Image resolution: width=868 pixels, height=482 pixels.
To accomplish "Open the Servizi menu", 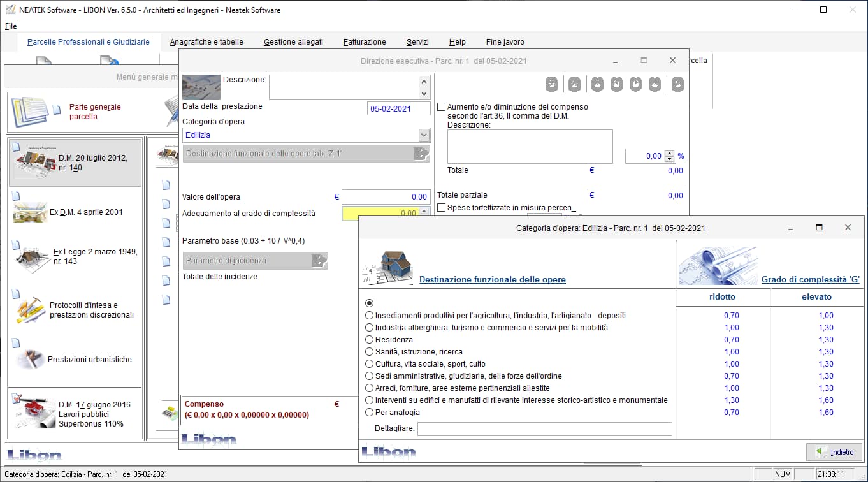I will 417,42.
